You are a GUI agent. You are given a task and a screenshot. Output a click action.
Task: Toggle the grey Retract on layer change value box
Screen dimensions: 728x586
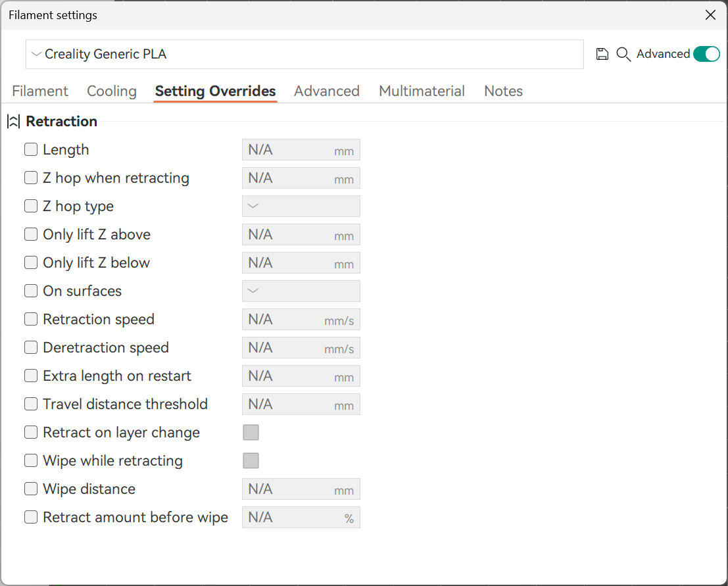[x=251, y=433]
